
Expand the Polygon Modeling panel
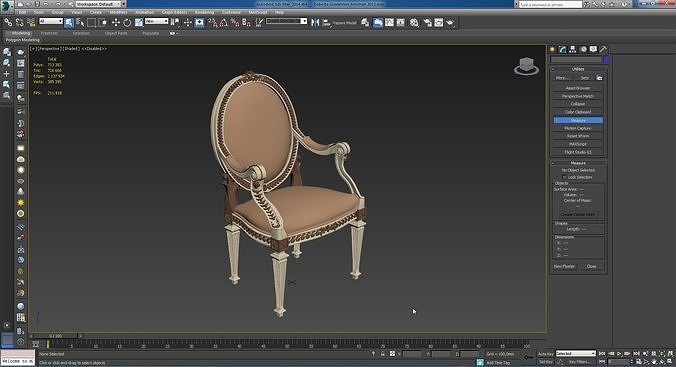[22, 40]
